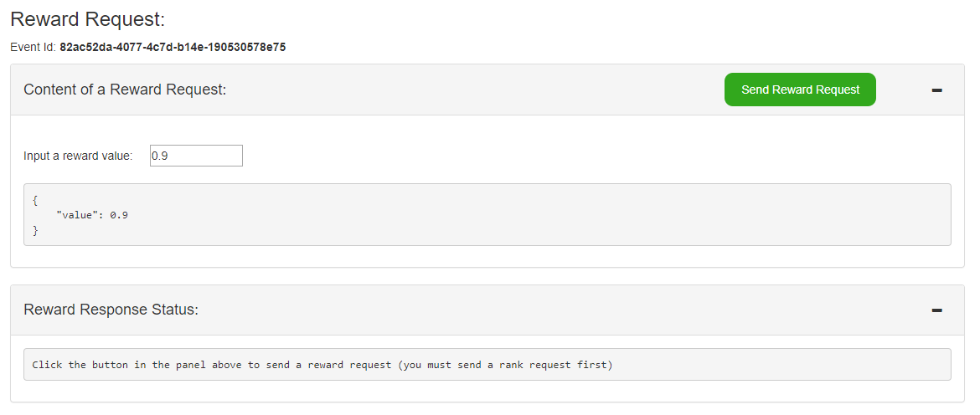
Task: Click the Input a reward value label
Action: (x=78, y=156)
